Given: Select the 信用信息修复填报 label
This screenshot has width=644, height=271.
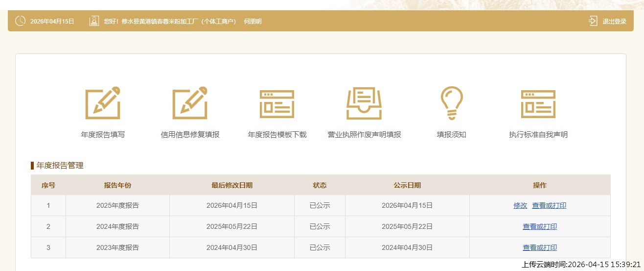Looking at the screenshot, I should click(x=190, y=135).
